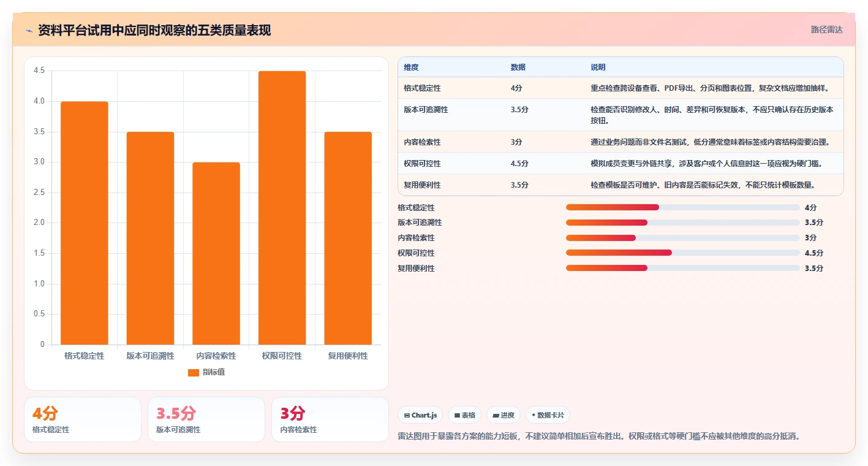Click the 内容检索性 x-axis label
Image resolution: width=868 pixels, height=466 pixels.
tap(216, 356)
